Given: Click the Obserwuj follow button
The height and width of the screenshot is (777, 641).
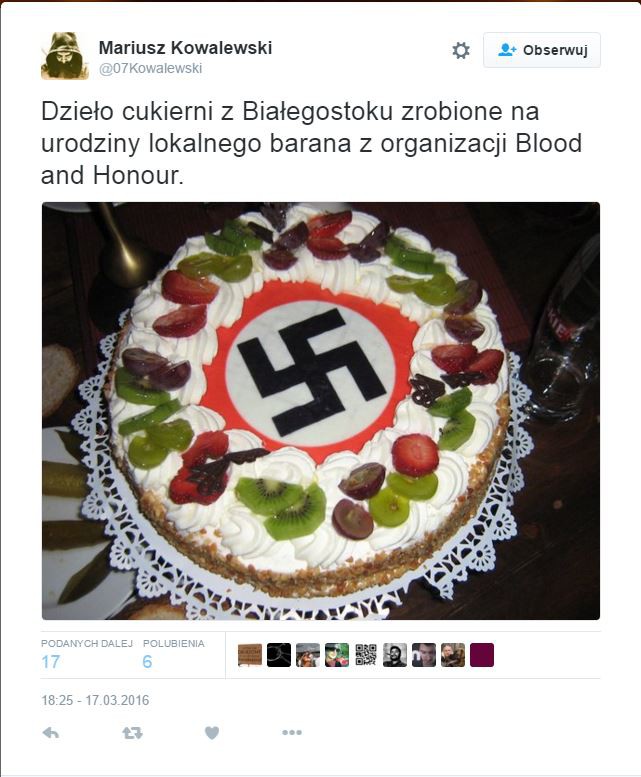Looking at the screenshot, I should 542,50.
